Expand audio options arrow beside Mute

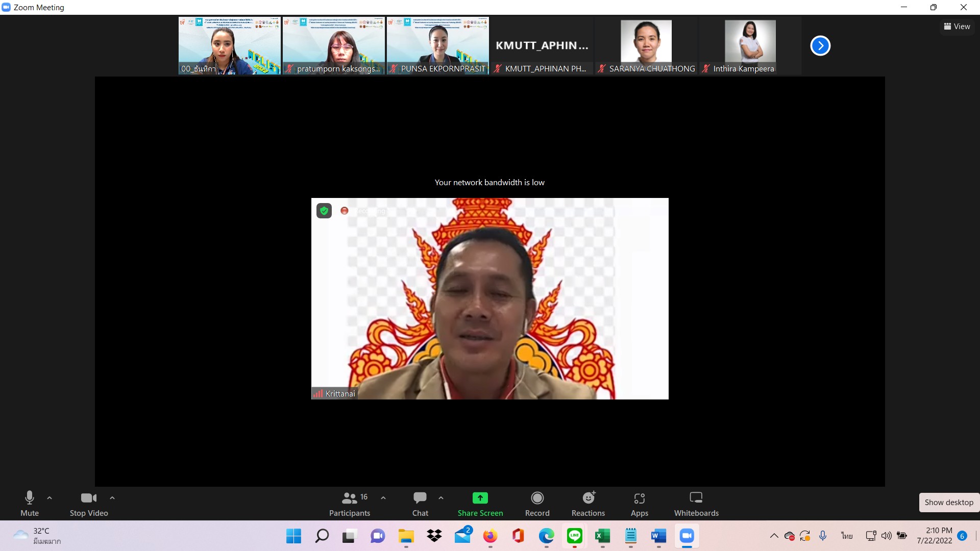coord(50,498)
